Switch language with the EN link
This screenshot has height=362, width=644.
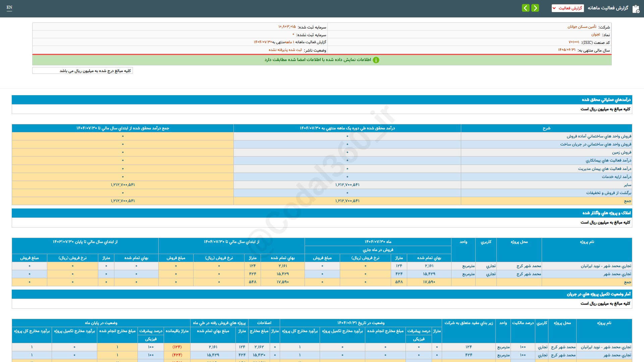click(x=9, y=7)
